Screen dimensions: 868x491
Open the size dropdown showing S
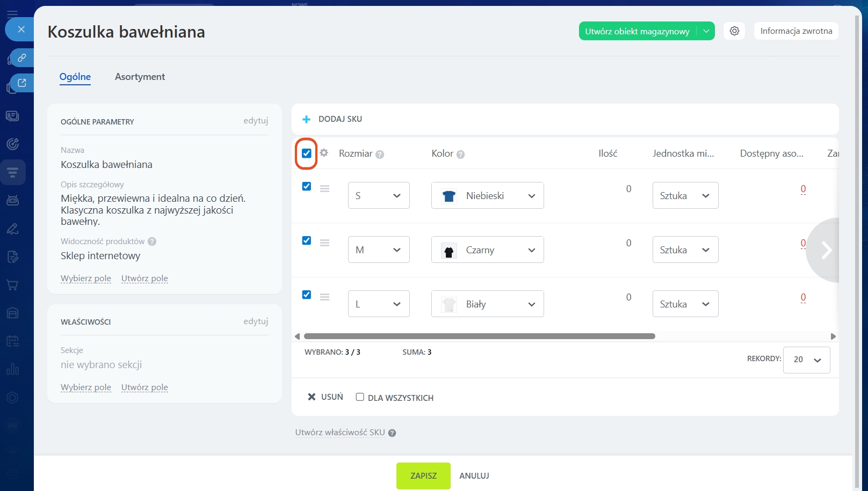pyautogui.click(x=379, y=196)
